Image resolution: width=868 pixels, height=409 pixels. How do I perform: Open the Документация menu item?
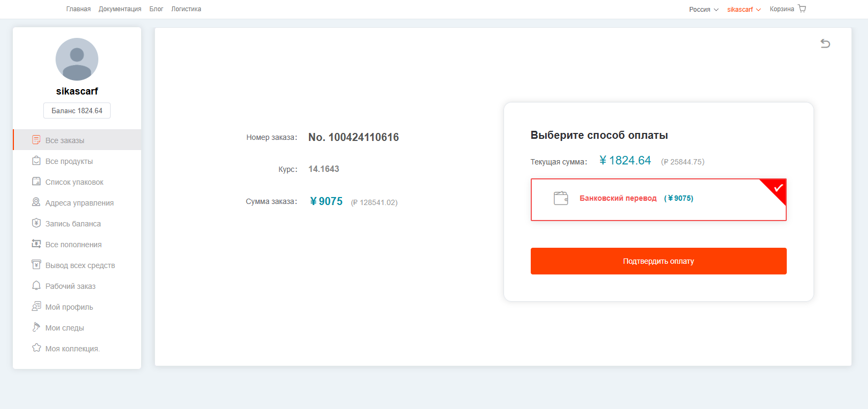click(x=120, y=9)
